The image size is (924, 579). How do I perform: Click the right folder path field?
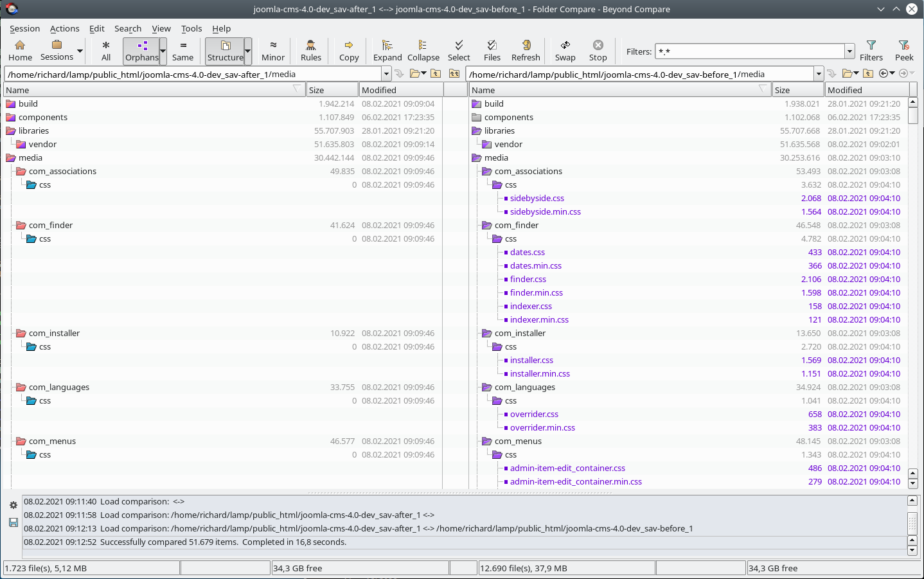640,74
